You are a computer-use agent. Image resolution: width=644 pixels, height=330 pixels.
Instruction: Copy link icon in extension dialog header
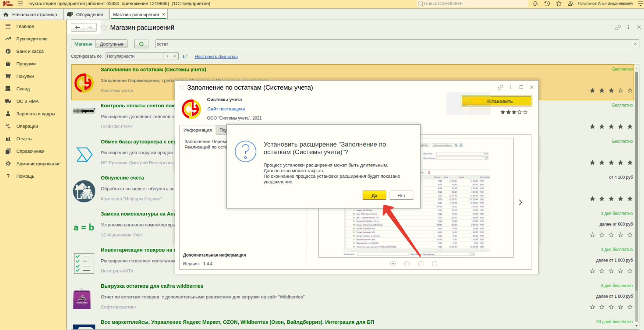coord(500,87)
